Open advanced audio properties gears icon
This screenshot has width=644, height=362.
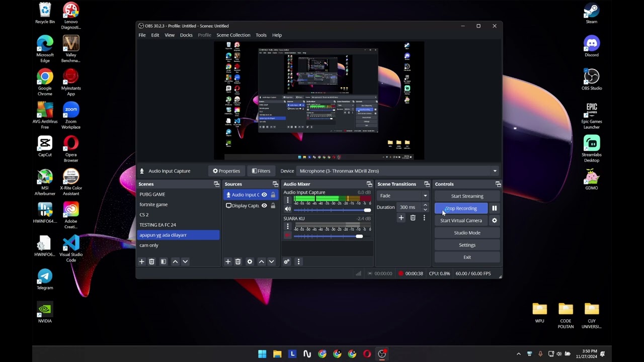[286, 261]
